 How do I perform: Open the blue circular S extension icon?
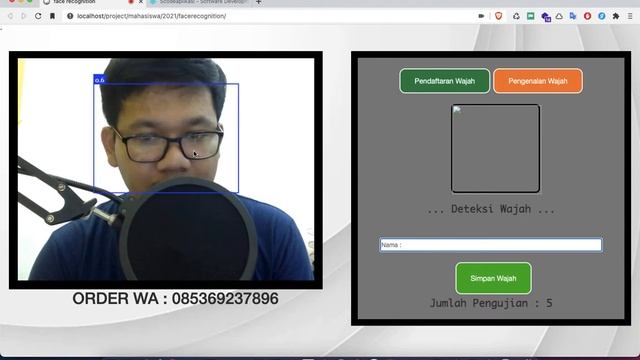click(602, 16)
